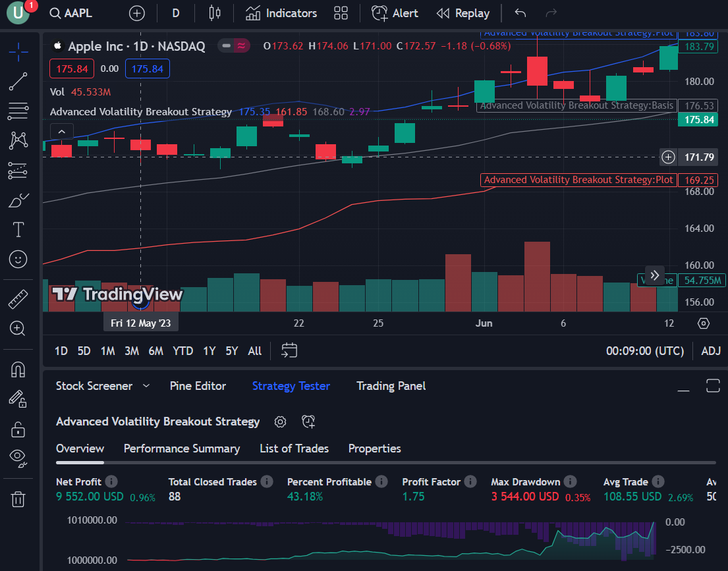The width and height of the screenshot is (728, 571).
Task: Toggle lock all drawing tools
Action: click(x=18, y=429)
